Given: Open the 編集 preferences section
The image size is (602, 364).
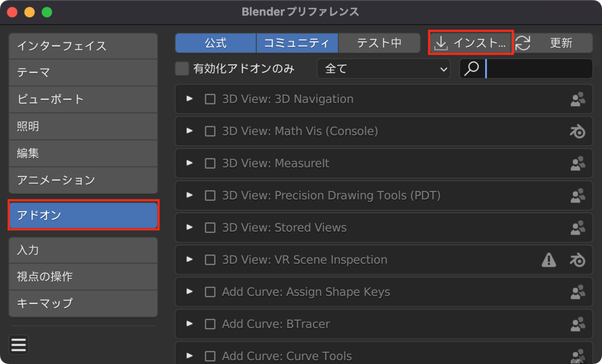Looking at the screenshot, I should (x=83, y=153).
